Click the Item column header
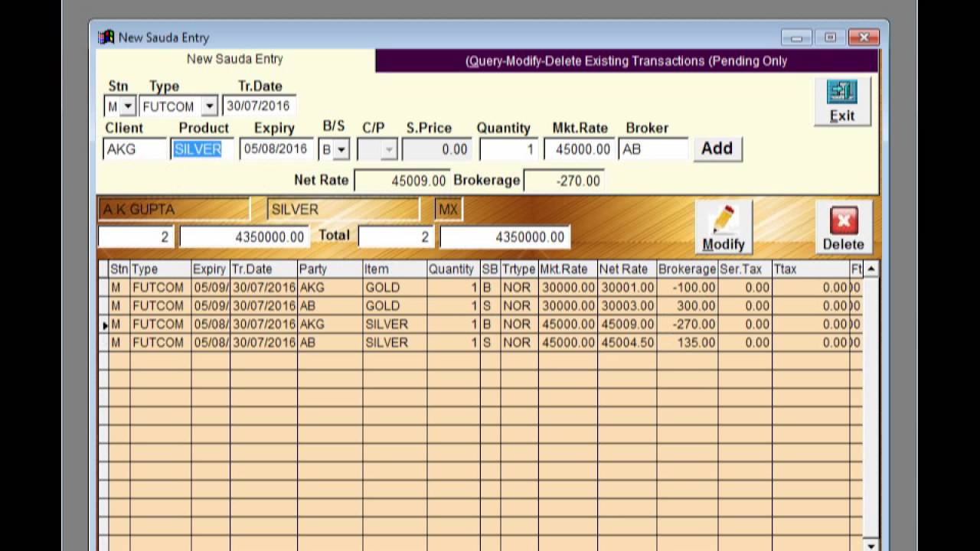980x551 pixels. (395, 269)
